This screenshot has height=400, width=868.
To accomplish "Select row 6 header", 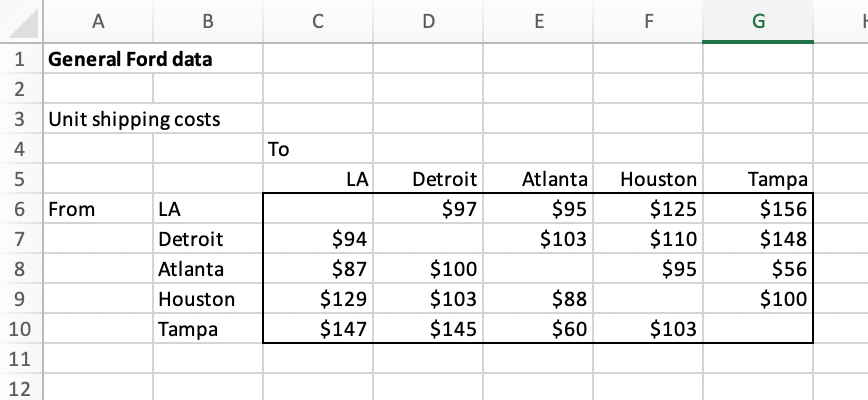I will point(20,209).
